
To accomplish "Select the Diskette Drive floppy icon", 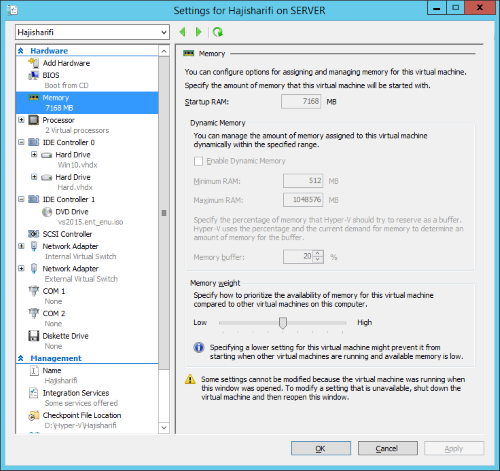I will pyautogui.click(x=34, y=336).
